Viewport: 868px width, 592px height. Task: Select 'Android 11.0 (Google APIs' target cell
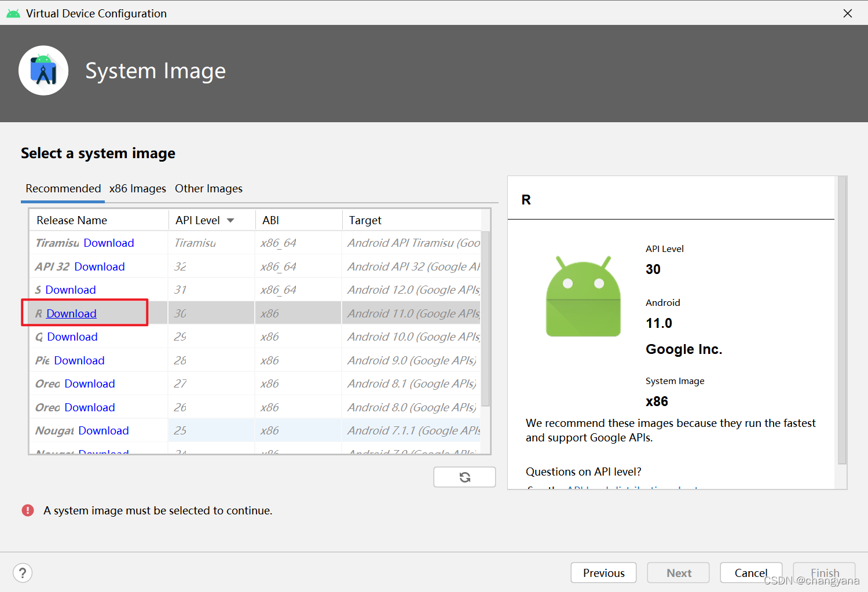tap(412, 313)
